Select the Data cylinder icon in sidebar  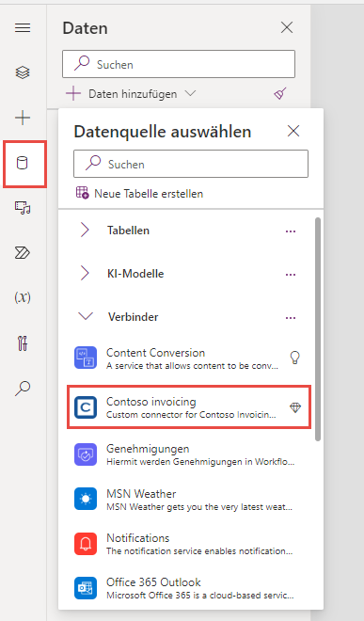(23, 163)
